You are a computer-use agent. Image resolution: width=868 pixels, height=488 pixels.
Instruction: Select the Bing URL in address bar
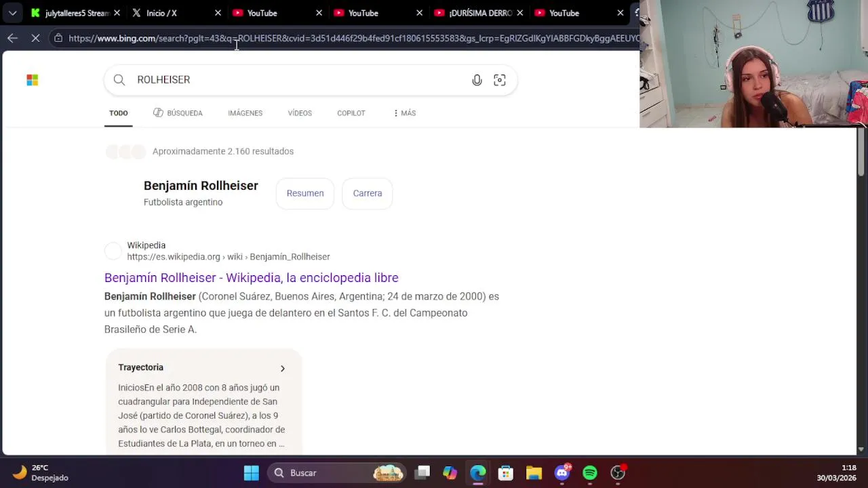[354, 38]
